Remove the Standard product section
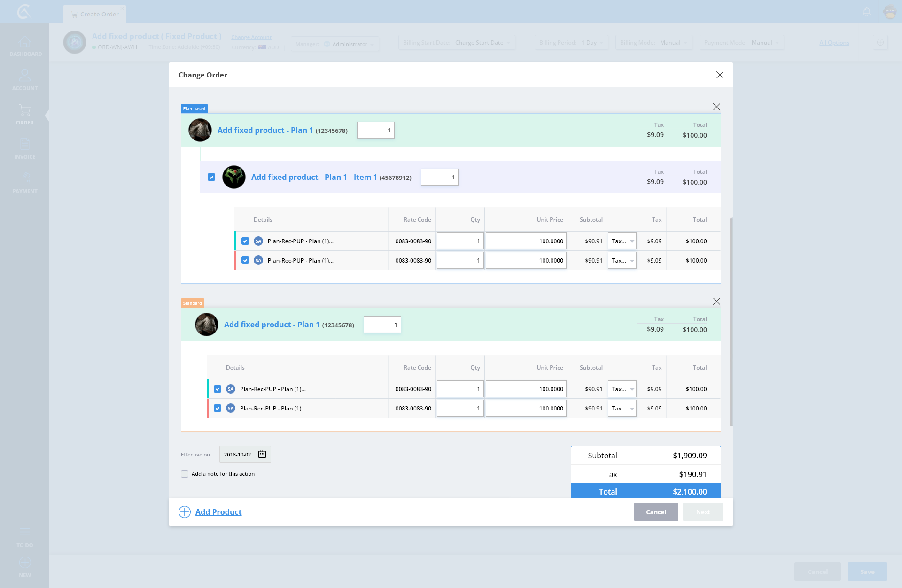Viewport: 902px width, 588px height. 716,302
